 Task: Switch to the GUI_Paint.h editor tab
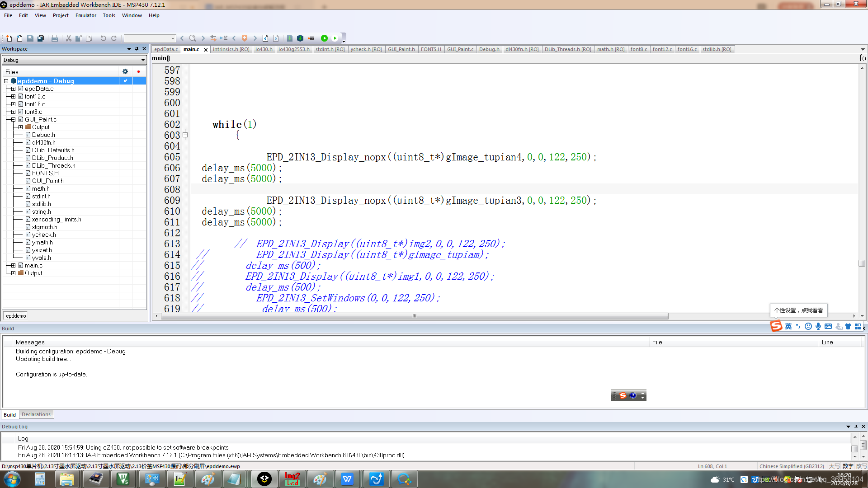401,49
